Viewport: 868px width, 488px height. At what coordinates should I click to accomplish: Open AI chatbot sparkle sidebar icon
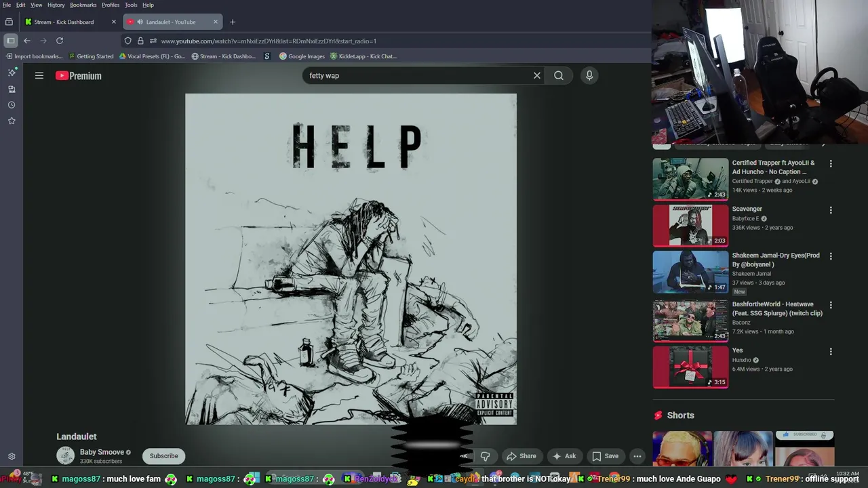[x=12, y=73]
